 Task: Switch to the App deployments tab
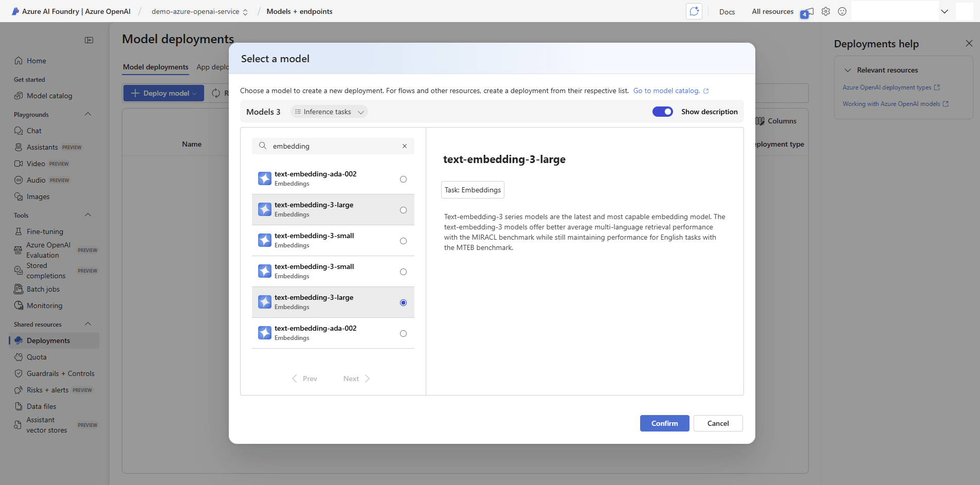pyautogui.click(x=213, y=67)
